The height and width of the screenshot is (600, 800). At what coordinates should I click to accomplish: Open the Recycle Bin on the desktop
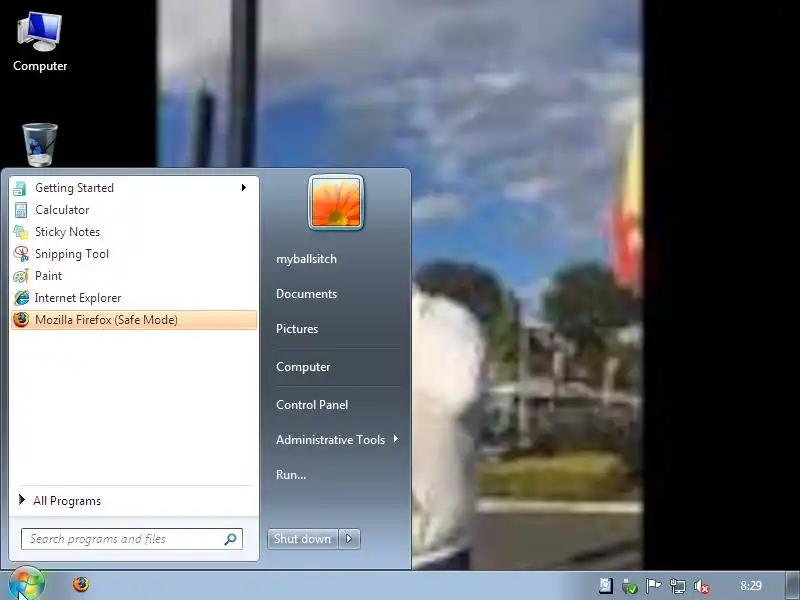[x=40, y=145]
